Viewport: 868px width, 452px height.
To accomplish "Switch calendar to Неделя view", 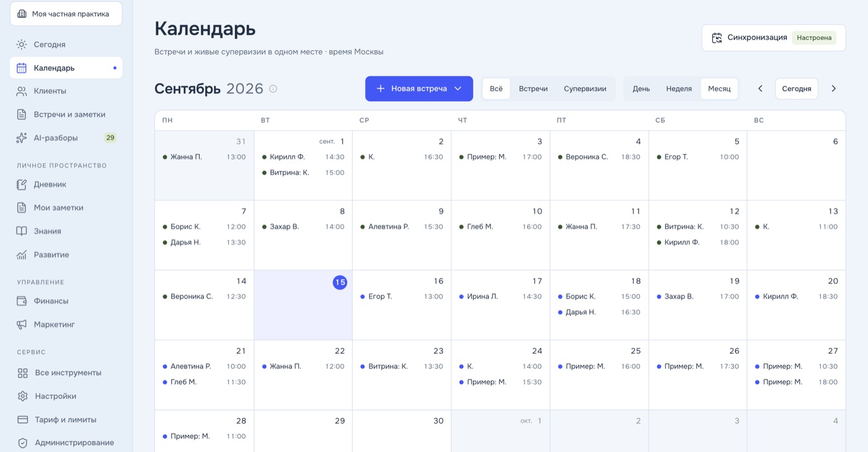I will pos(679,89).
